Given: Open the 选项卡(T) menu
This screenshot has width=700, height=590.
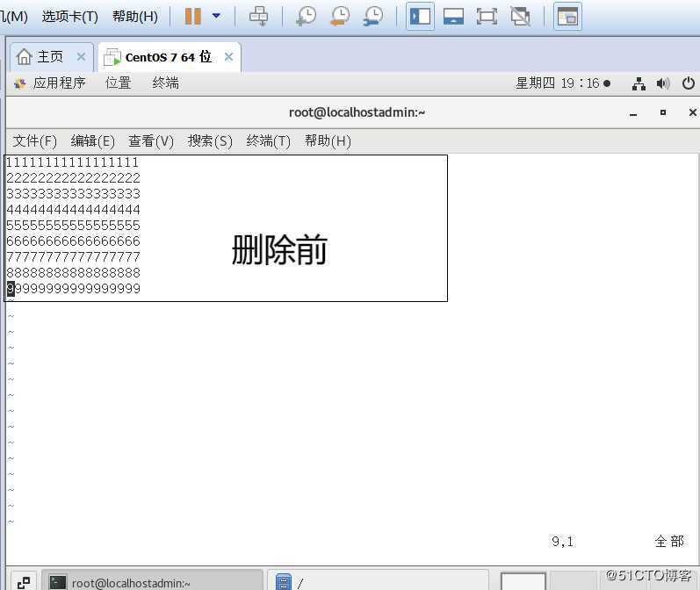Looking at the screenshot, I should point(69,17).
